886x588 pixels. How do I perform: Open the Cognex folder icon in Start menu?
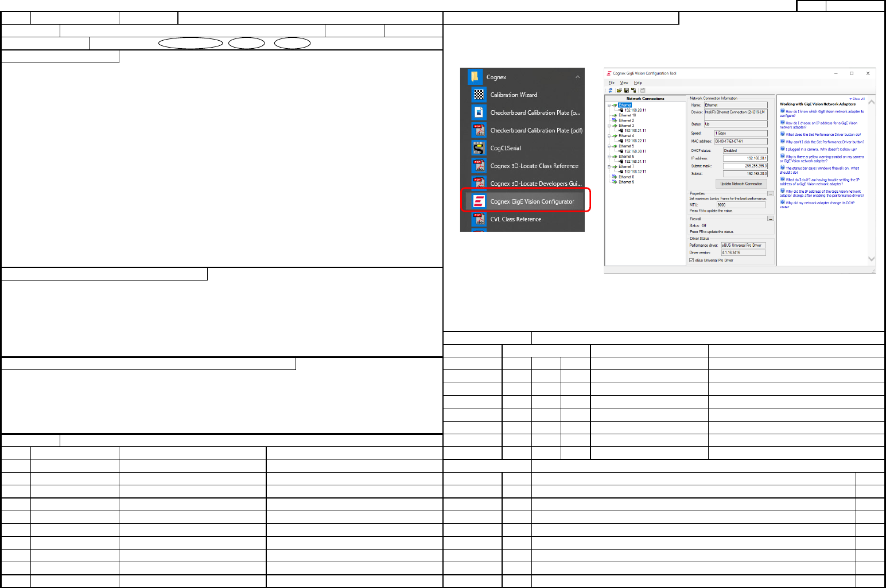pyautogui.click(x=475, y=77)
